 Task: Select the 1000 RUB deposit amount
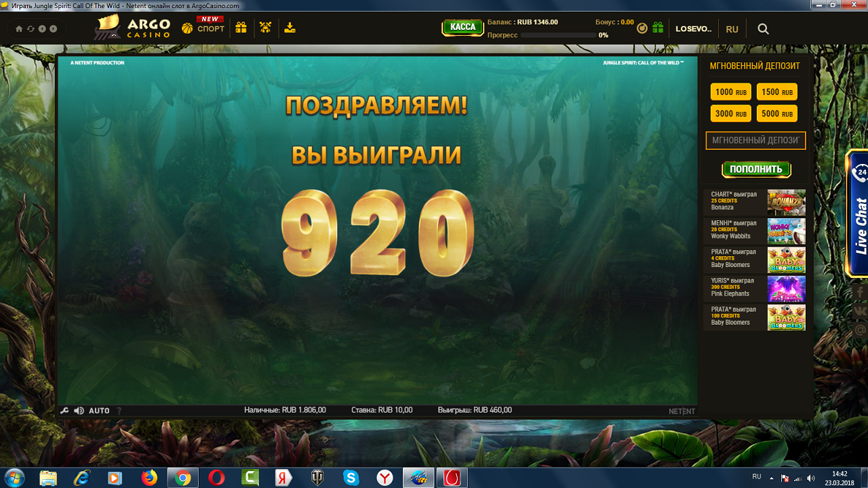[731, 92]
